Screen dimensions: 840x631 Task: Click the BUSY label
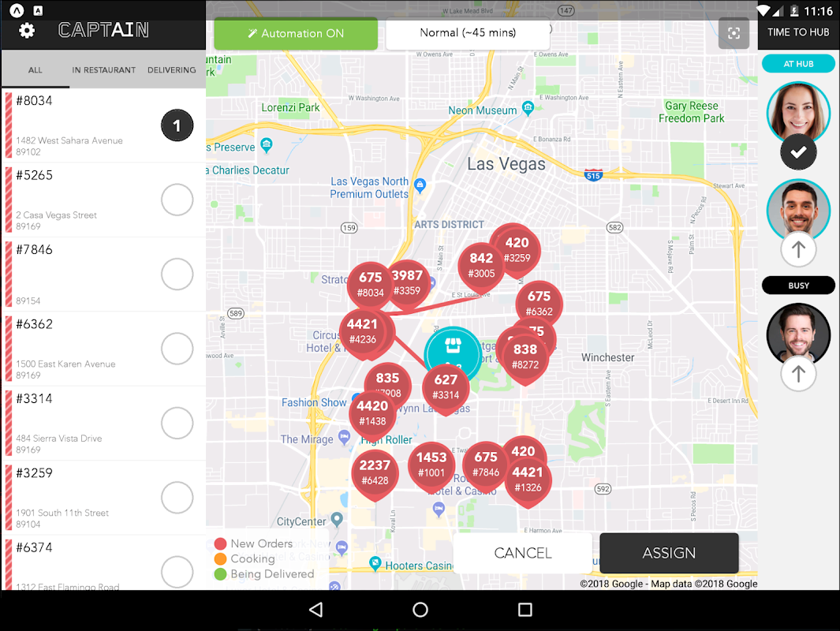pos(798,286)
